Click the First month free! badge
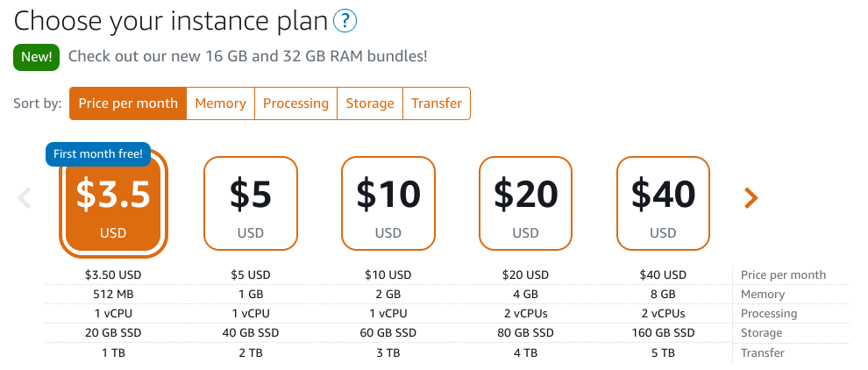This screenshot has height=370, width=868. [x=98, y=154]
